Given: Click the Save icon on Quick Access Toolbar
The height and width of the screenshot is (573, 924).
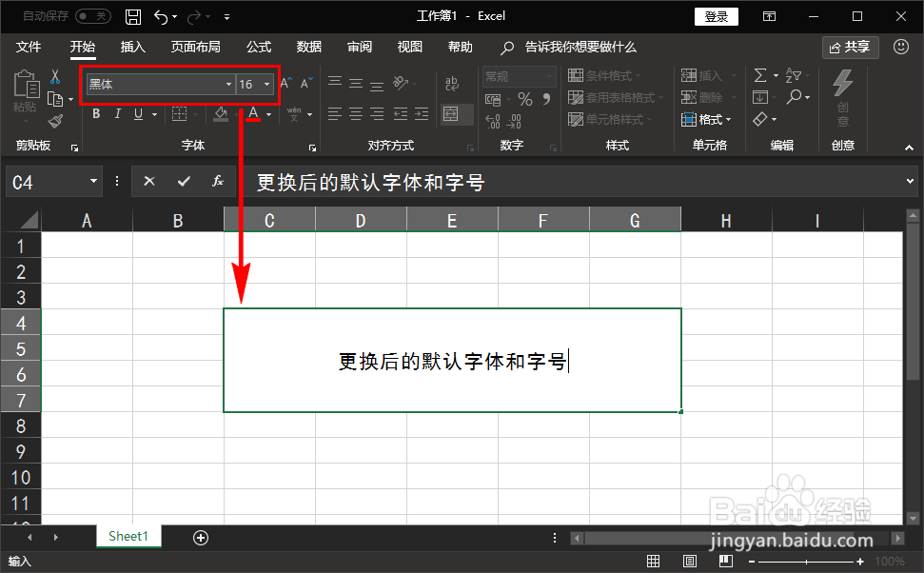Looking at the screenshot, I should 131,15.
